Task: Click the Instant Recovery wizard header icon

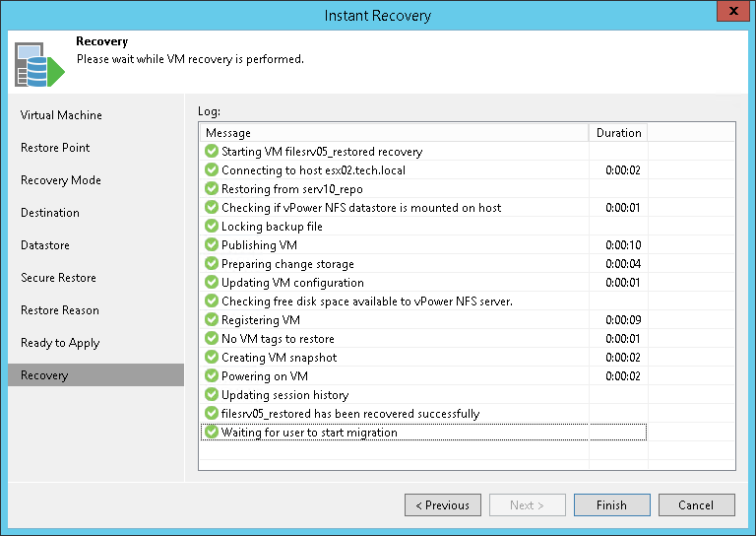Action: coord(38,63)
